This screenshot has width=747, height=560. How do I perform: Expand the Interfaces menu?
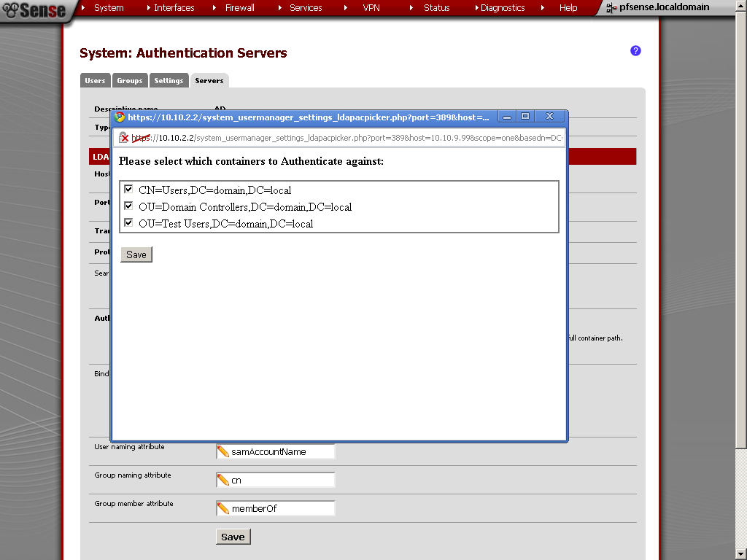coord(174,7)
